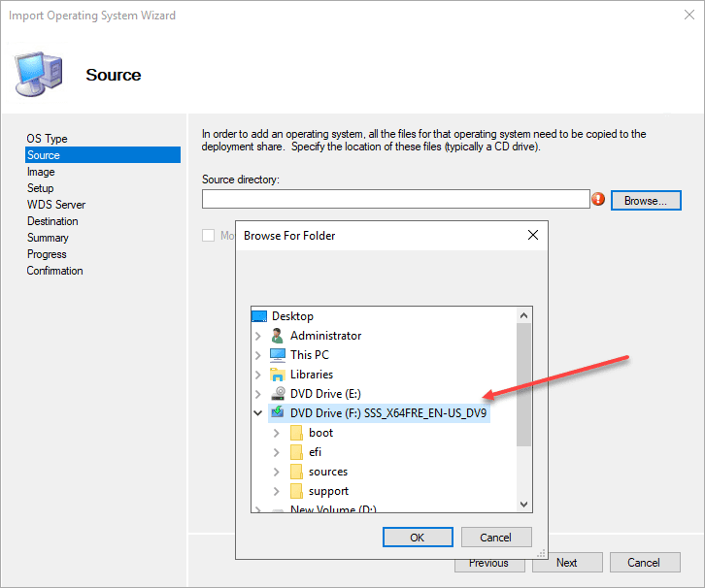Confirm folder selection with OK
The image size is (705, 588).
click(x=418, y=538)
